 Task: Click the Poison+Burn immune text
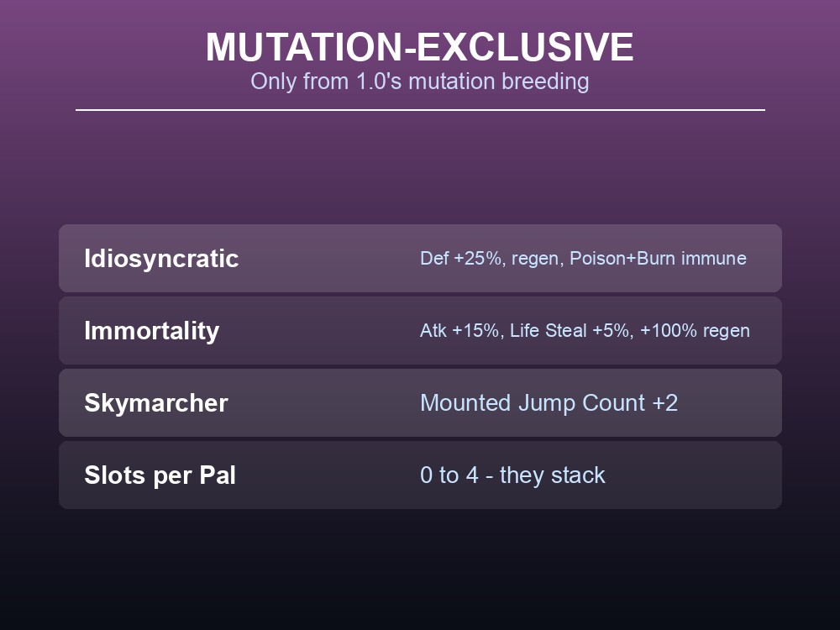coord(658,258)
